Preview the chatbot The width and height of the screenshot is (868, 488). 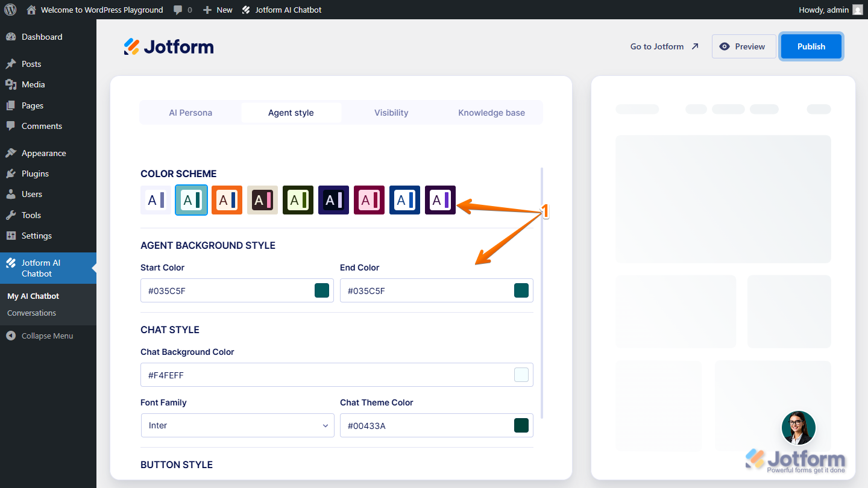[744, 46]
